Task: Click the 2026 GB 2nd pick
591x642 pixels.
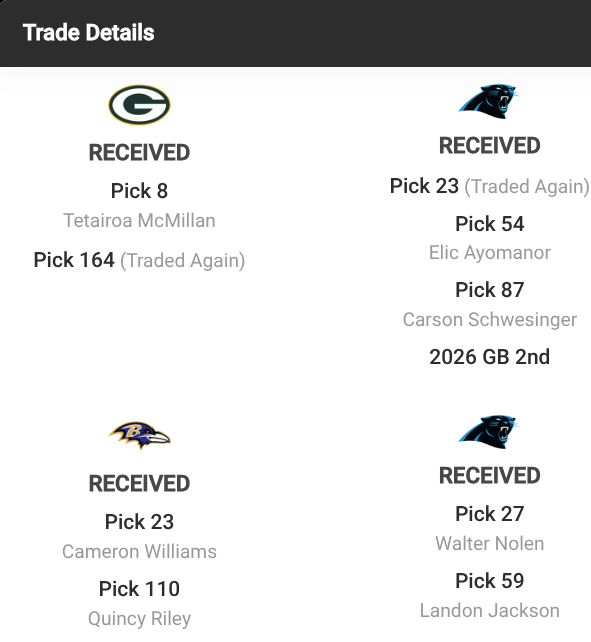Action: pyautogui.click(x=489, y=357)
